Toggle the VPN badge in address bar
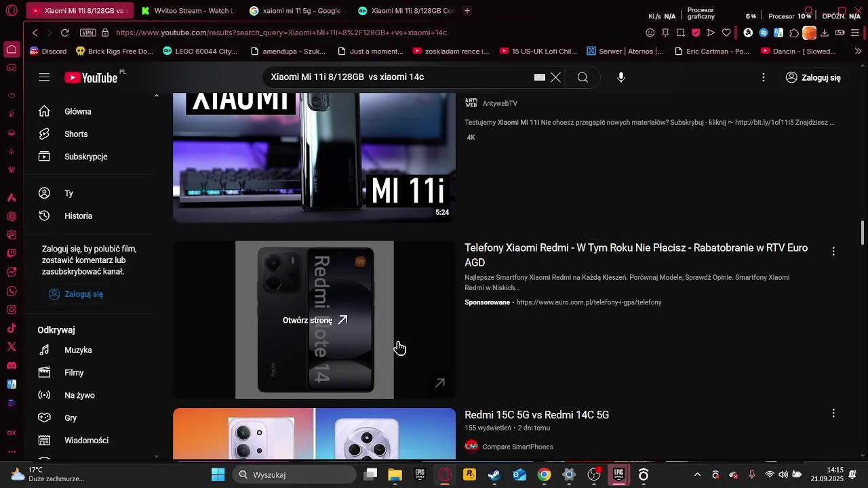The width and height of the screenshot is (868, 488). (x=87, y=33)
